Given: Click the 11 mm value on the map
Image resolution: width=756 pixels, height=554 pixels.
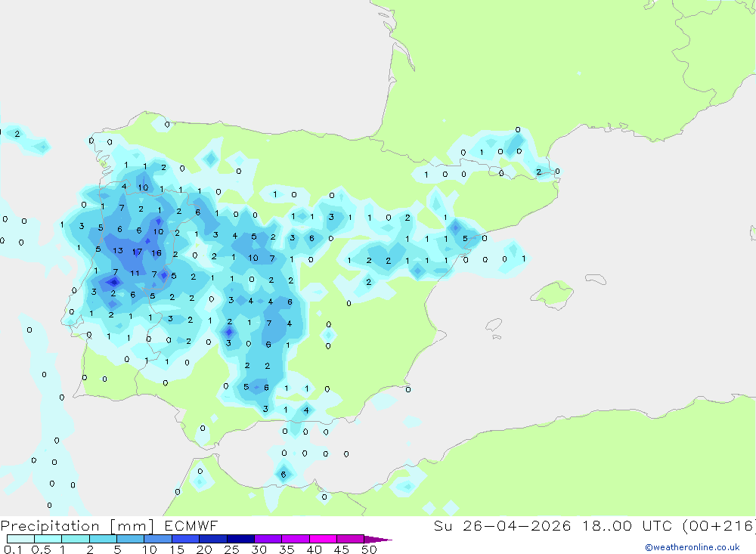Looking at the screenshot, I should (135, 273).
